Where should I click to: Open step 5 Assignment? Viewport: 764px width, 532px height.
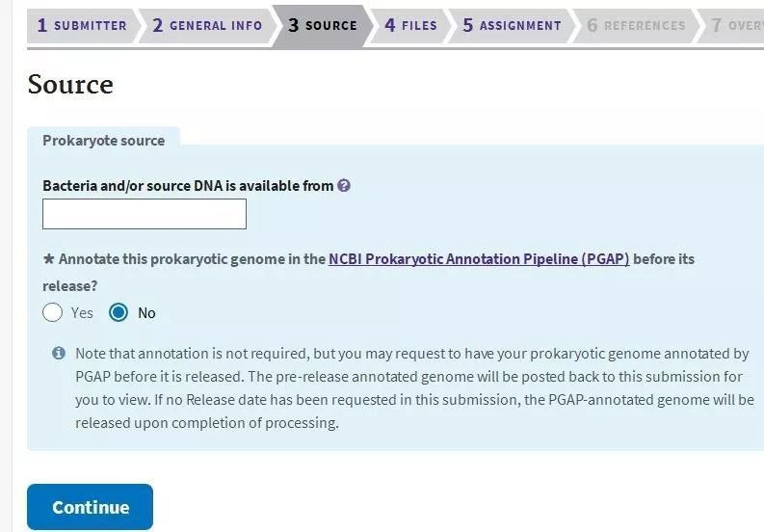512,25
